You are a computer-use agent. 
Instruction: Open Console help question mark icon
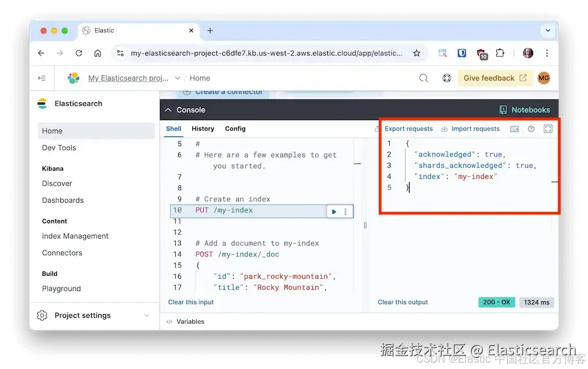[x=531, y=129]
